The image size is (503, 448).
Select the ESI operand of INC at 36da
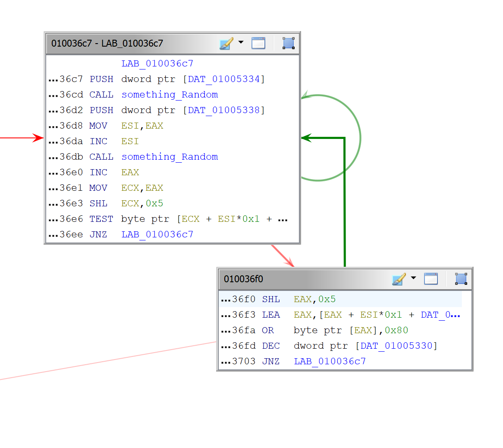130,141
